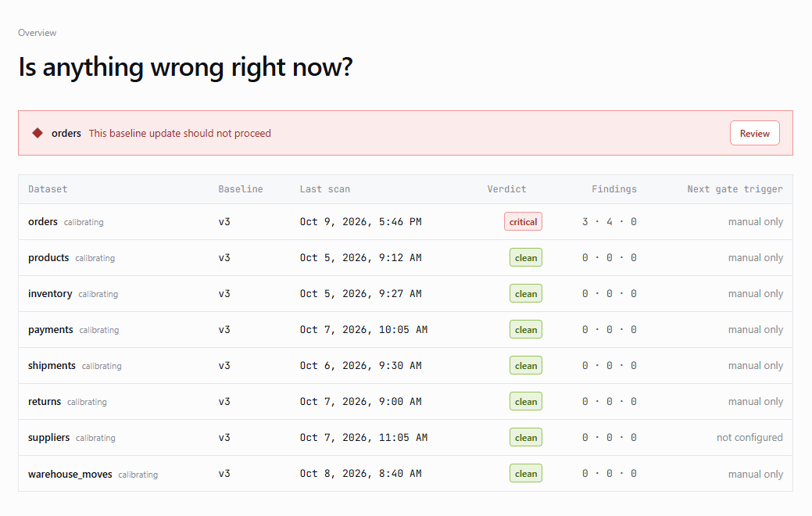Image resolution: width=812 pixels, height=516 pixels.
Task: Click the orders name in alert banner
Action: click(x=66, y=133)
